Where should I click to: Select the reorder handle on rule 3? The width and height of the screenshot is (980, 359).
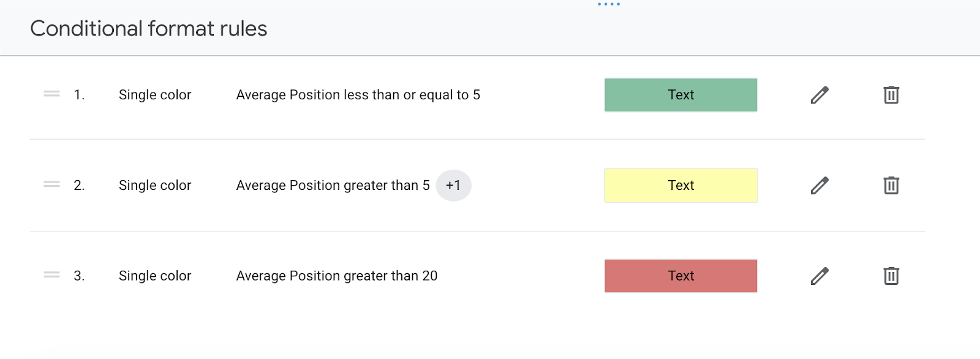pyautogui.click(x=51, y=275)
